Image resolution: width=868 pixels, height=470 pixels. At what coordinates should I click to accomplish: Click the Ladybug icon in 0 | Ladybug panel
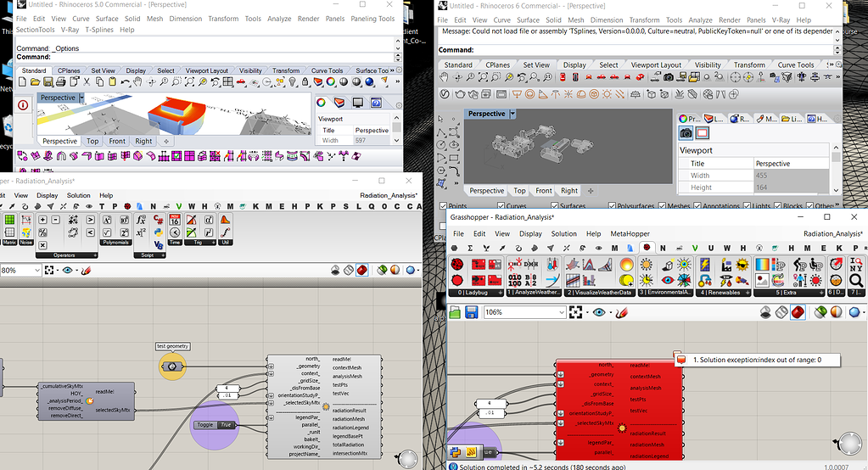click(x=457, y=265)
